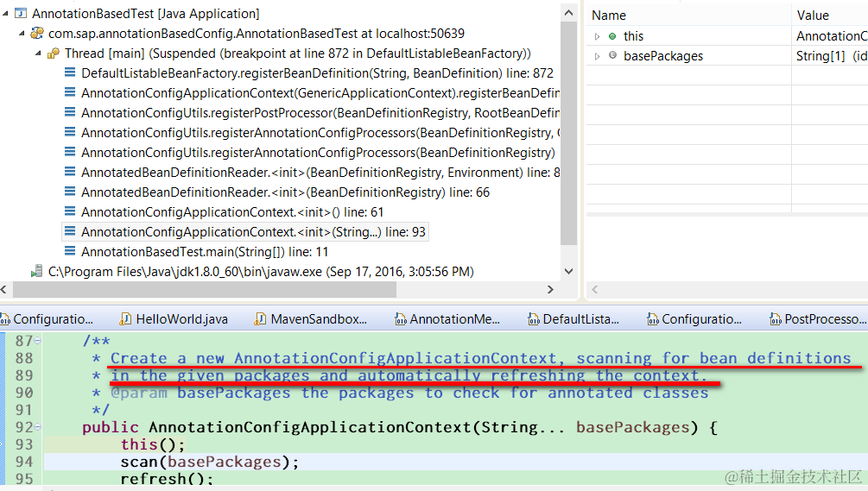Viewport: 868px width, 491px height.
Task: Select the javaw.exe process entry
Action: (x=261, y=272)
